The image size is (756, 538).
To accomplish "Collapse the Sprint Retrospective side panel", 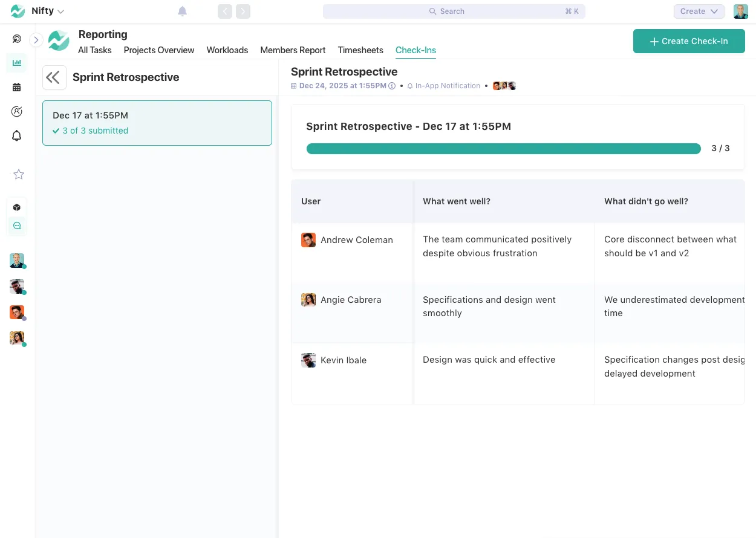I will (54, 77).
